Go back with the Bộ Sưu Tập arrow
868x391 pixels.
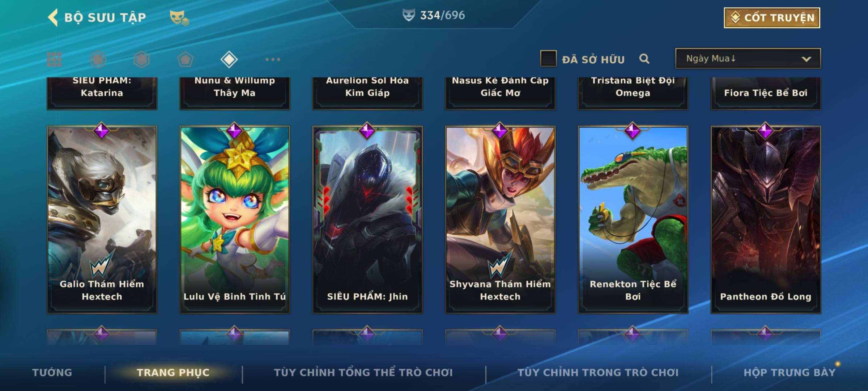53,17
